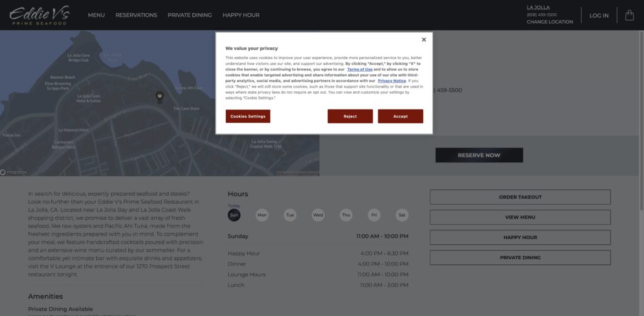Click the header phone number (858) 459-5500
Image resolution: width=644 pixels, height=316 pixels.
click(x=541, y=15)
